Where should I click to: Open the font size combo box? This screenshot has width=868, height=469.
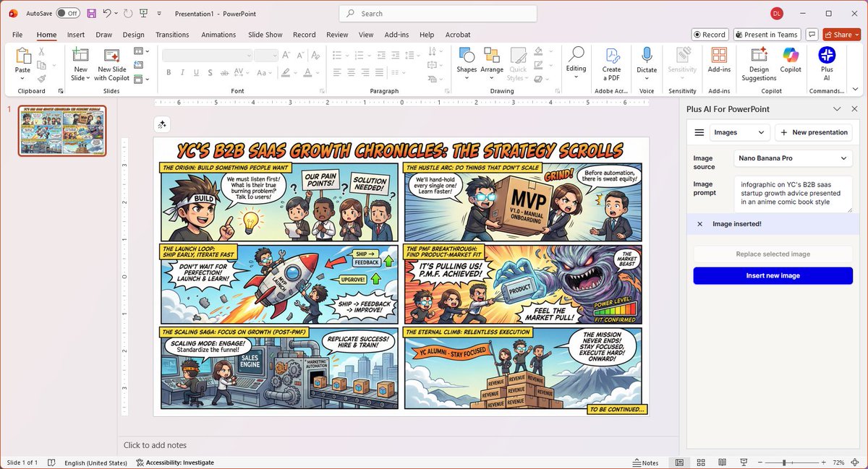[266, 55]
